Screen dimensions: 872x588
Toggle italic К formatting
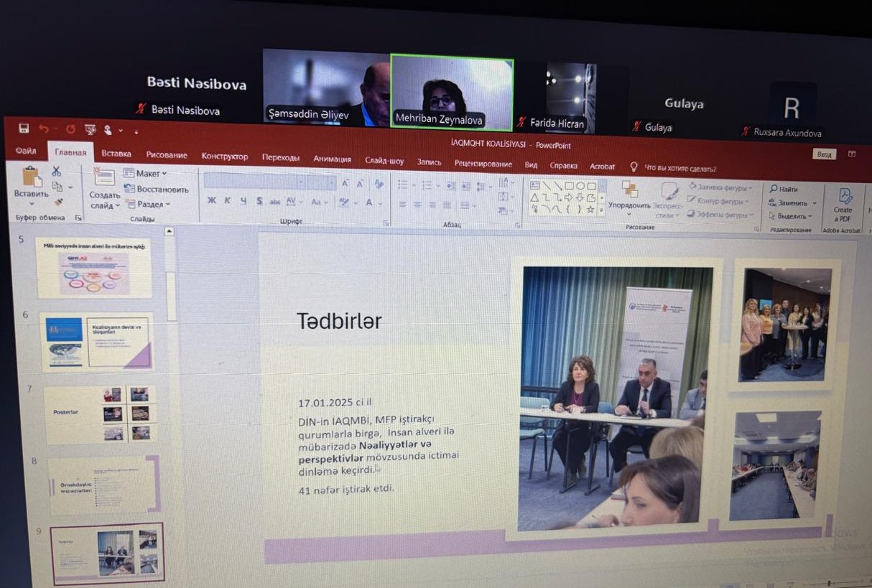tap(227, 201)
